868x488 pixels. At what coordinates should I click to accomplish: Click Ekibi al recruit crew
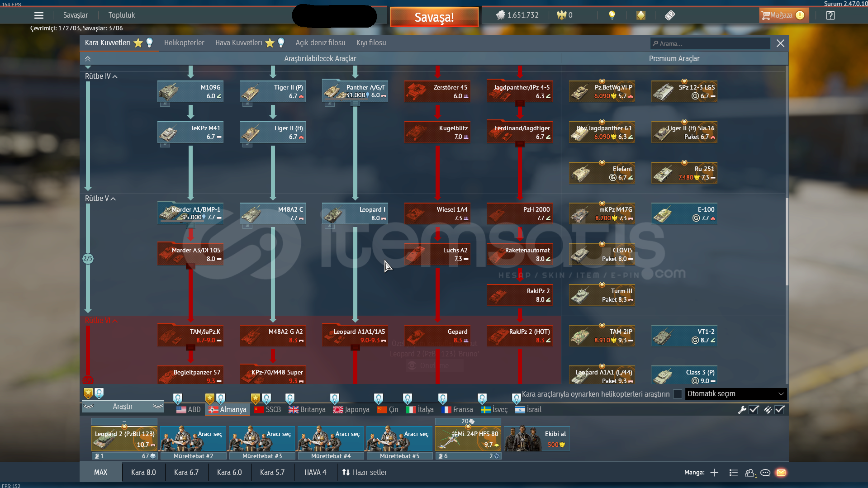[x=537, y=439]
